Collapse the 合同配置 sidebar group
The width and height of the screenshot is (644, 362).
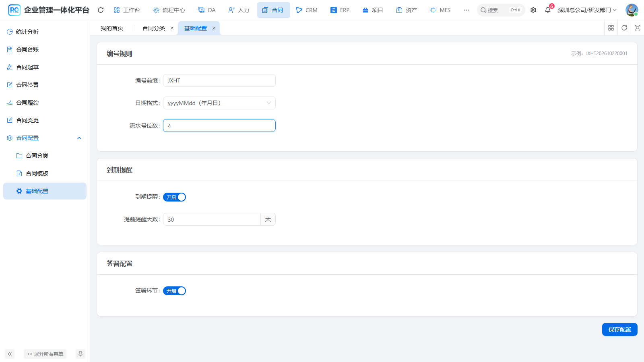pos(45,138)
